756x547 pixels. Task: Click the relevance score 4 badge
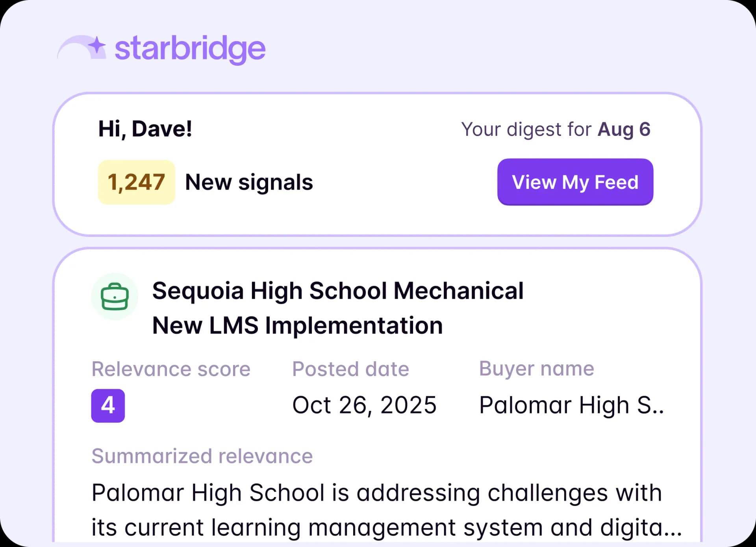[108, 406]
